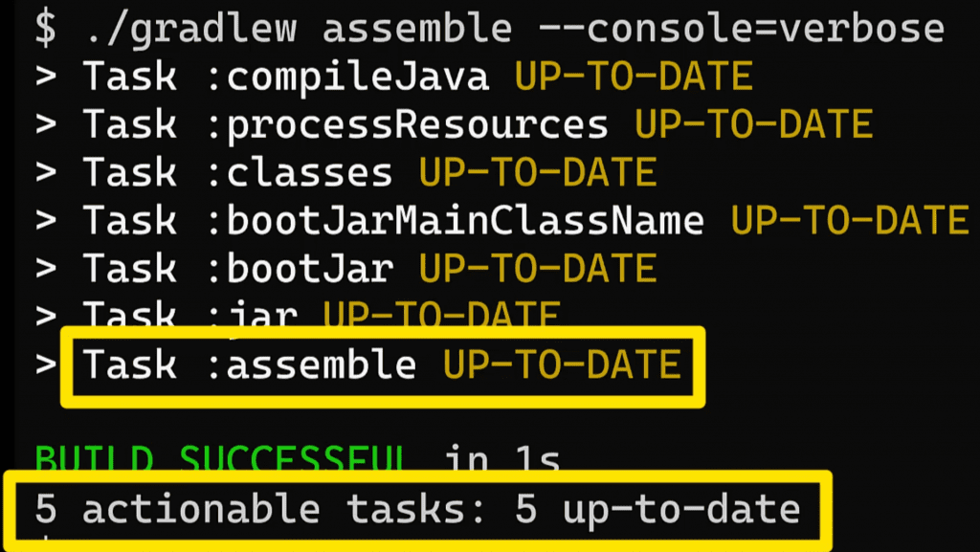Viewport: 980px width, 552px height.
Task: Select the :processResources task name
Action: [407, 124]
